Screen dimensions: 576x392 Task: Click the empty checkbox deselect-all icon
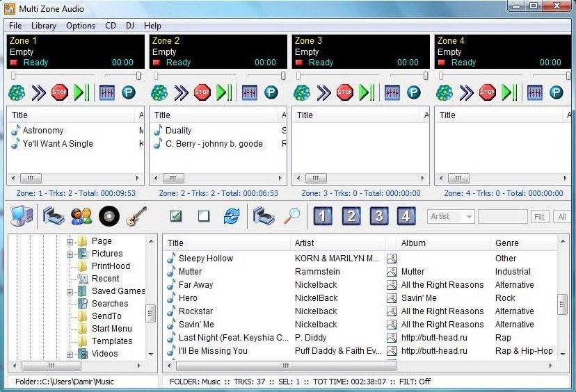point(204,216)
